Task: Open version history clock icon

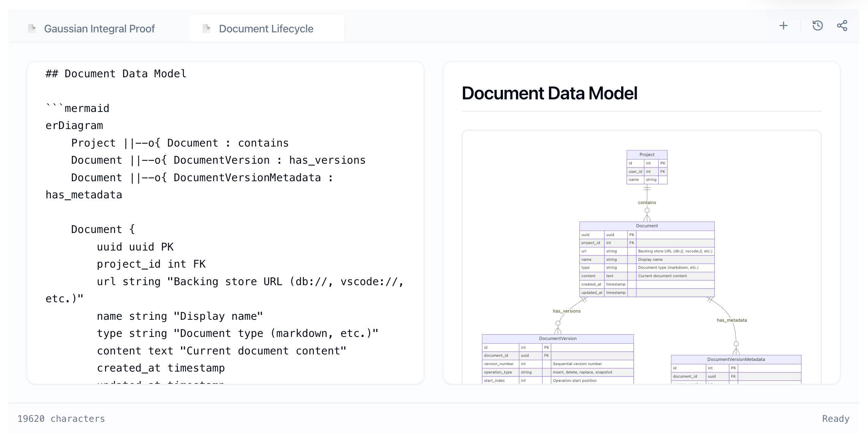Action: tap(817, 26)
